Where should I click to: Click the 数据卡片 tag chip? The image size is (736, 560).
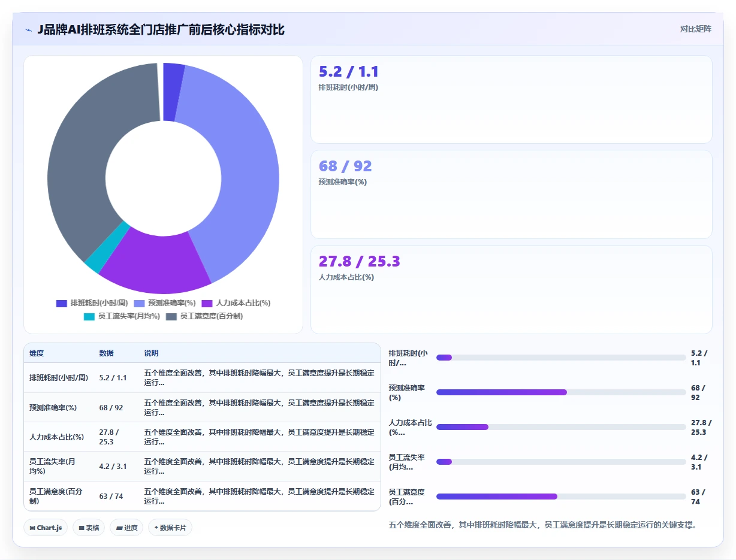tap(170, 528)
